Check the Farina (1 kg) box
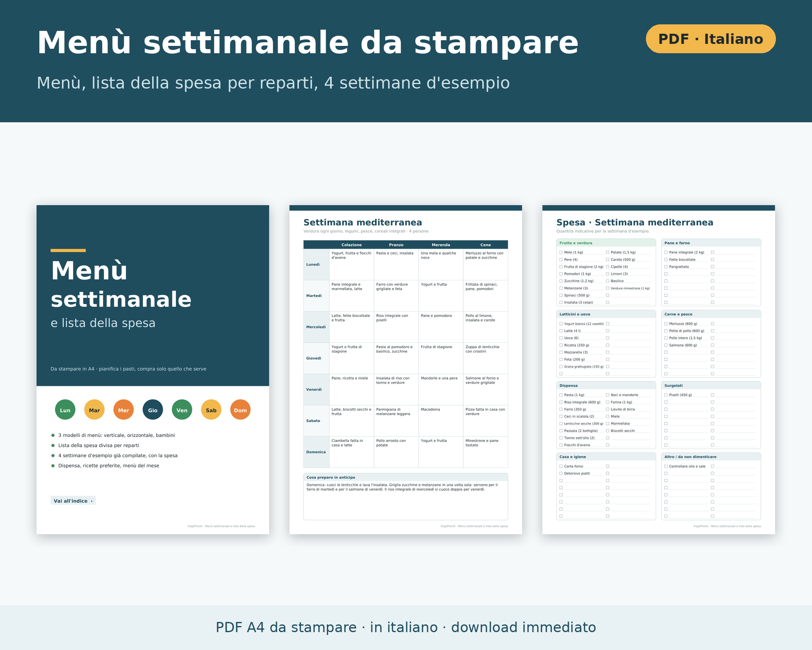This screenshot has height=650, width=812. [608, 402]
